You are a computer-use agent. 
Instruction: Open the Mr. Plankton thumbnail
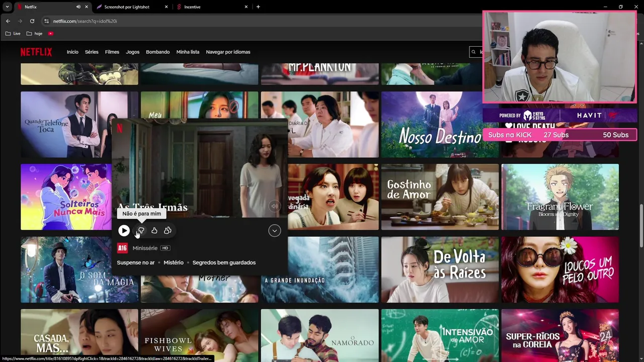point(319,74)
